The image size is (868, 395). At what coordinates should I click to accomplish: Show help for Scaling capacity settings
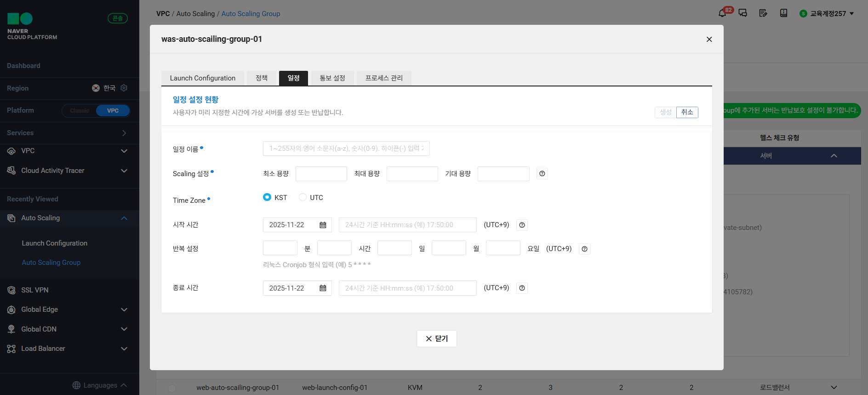coord(542,174)
